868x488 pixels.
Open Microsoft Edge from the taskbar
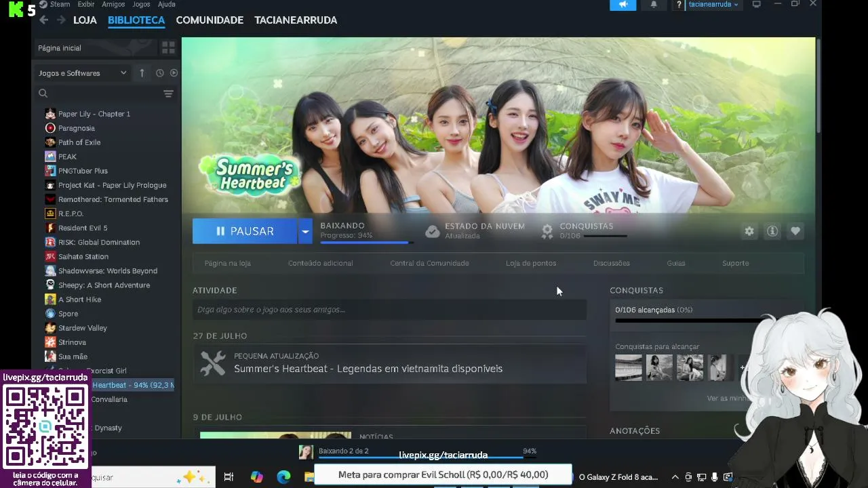pos(283,477)
